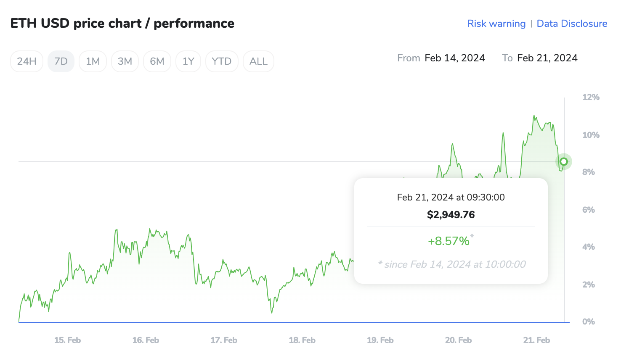Open the Data Disclosure page

[x=572, y=24]
